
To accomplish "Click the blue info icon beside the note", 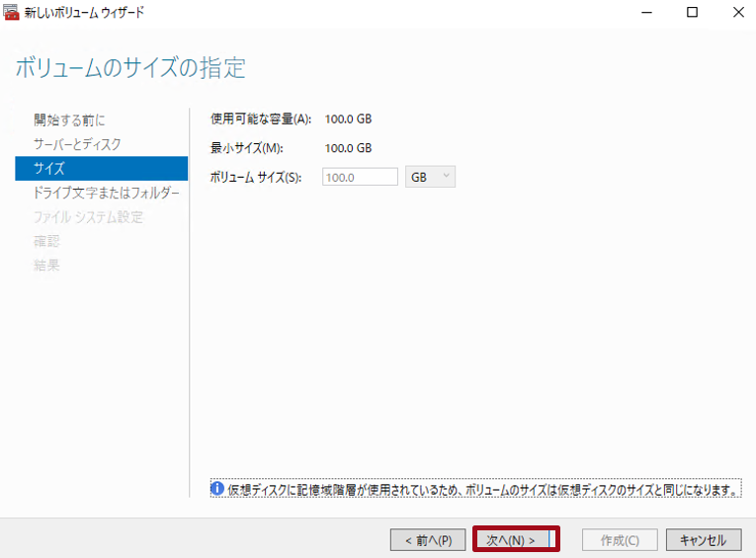I will tap(217, 489).
